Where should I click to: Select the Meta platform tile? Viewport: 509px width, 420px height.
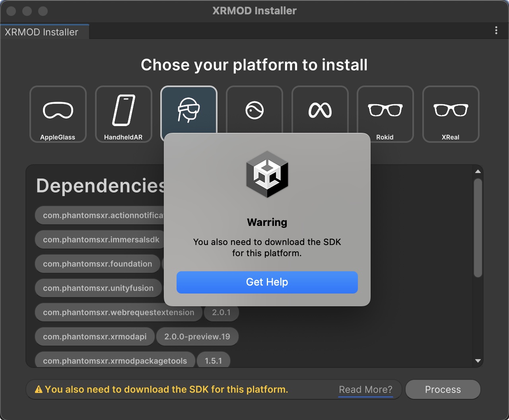[x=320, y=110]
